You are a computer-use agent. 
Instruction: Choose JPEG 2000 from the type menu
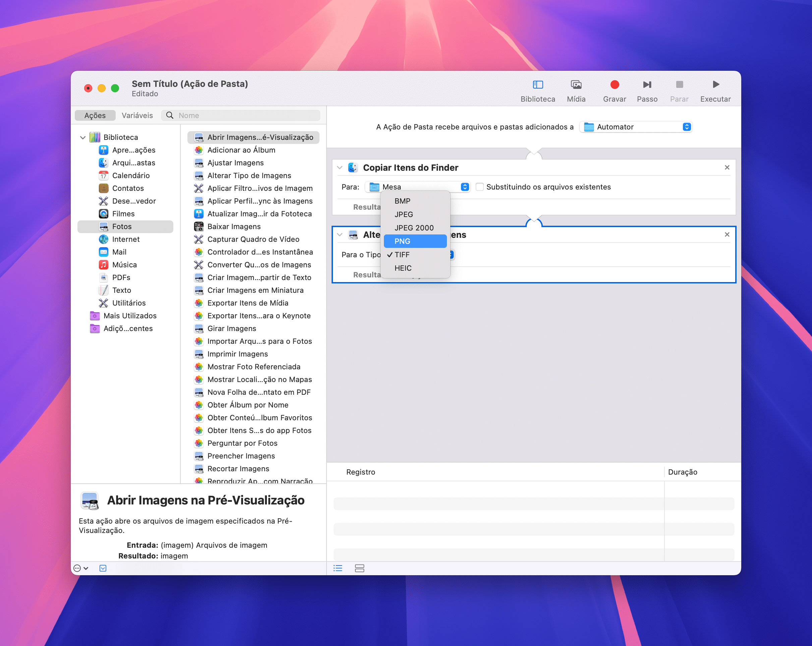[x=415, y=228]
